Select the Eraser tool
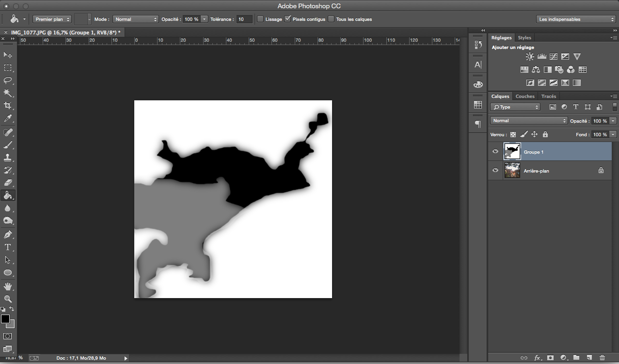The width and height of the screenshot is (619, 364). (x=8, y=183)
